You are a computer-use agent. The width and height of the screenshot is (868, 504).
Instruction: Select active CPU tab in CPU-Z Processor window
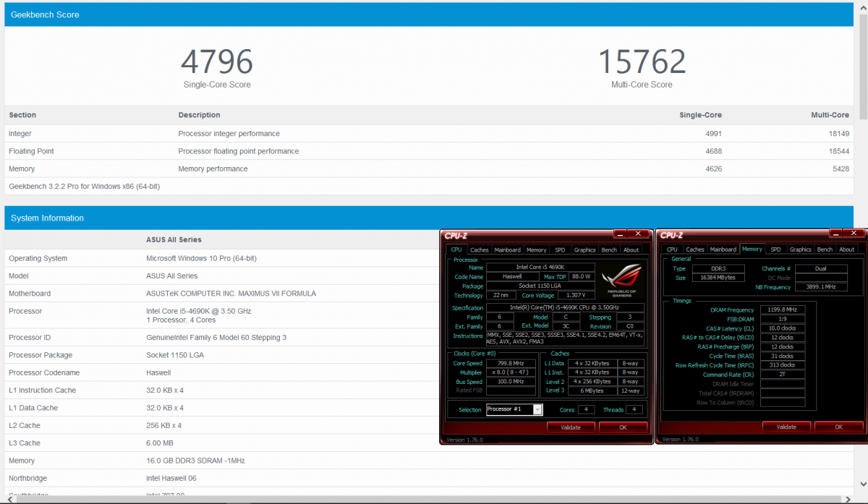456,249
